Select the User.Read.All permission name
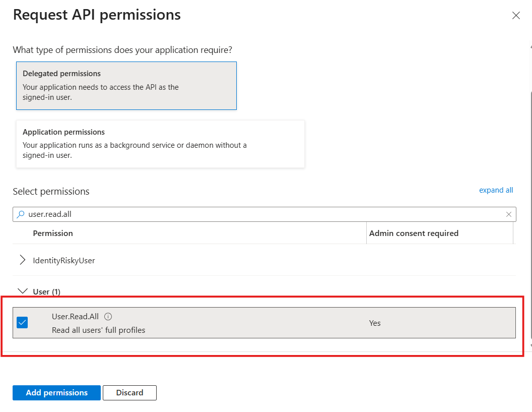The image size is (532, 412). tap(75, 317)
